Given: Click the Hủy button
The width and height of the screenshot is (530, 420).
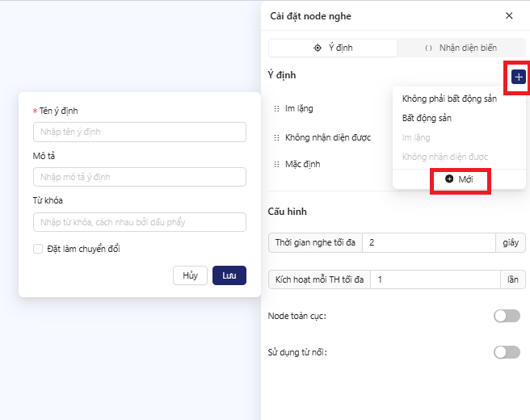Looking at the screenshot, I should [190, 275].
